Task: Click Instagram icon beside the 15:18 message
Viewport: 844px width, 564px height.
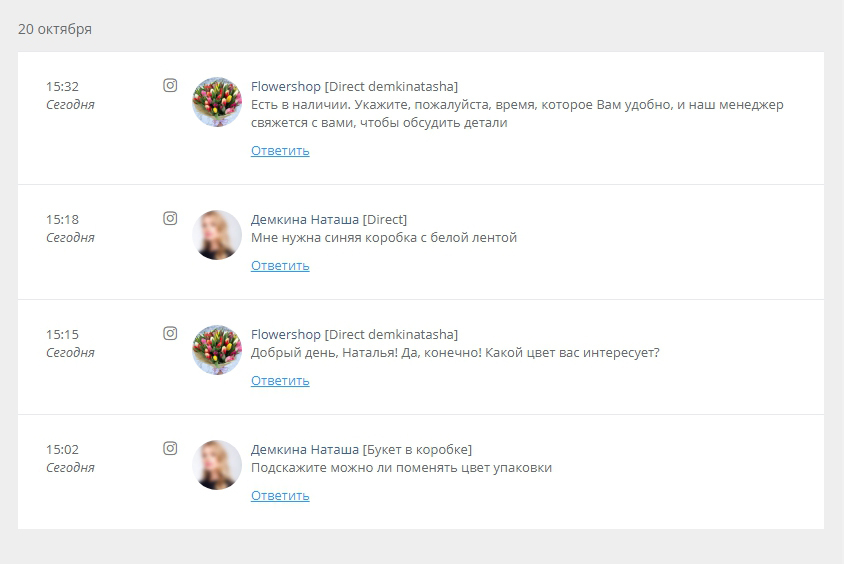Action: click(x=170, y=218)
